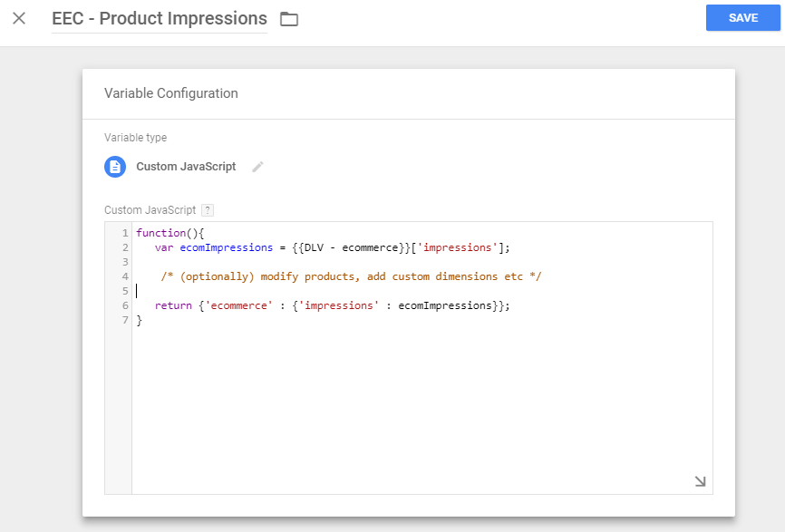Place cursor on 'function(){' in line 1
The width and height of the screenshot is (785, 532).
pos(170,233)
